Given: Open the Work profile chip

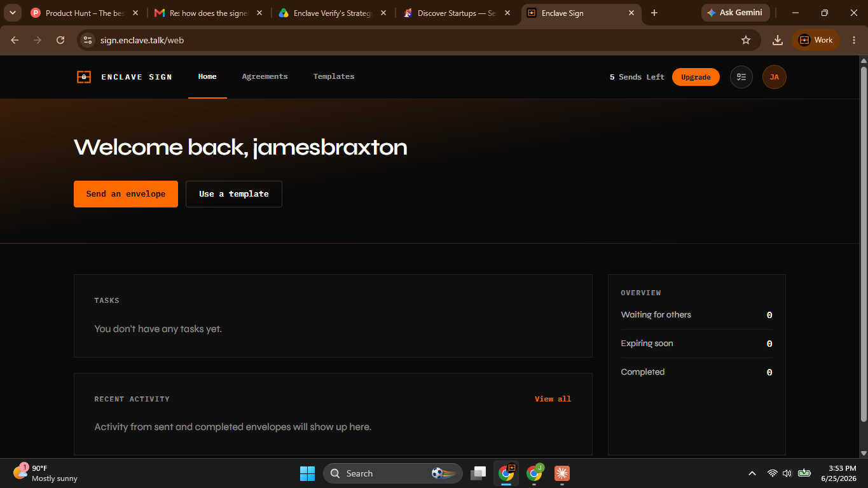Looking at the screenshot, I should (x=816, y=40).
